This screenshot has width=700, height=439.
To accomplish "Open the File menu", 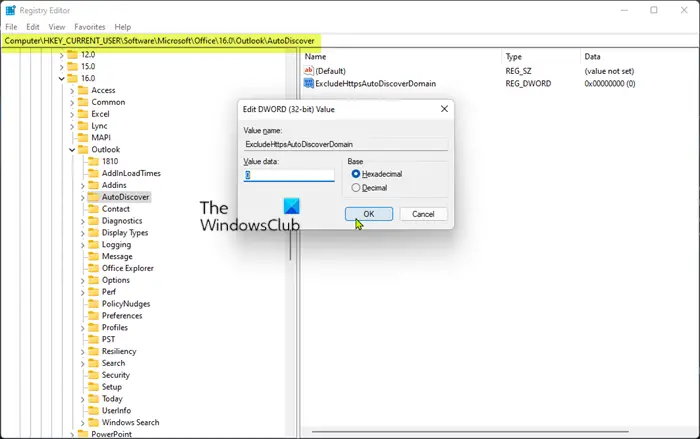I will click(x=11, y=27).
